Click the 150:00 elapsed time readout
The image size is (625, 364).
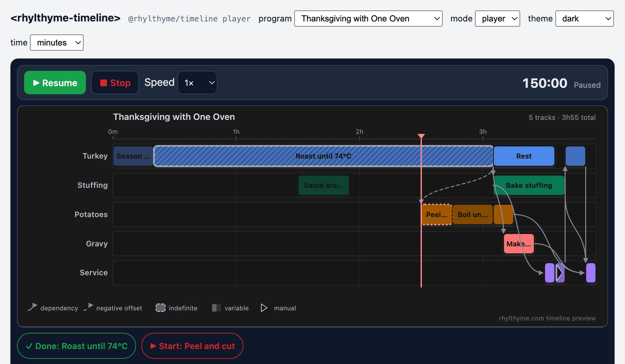[x=545, y=83]
